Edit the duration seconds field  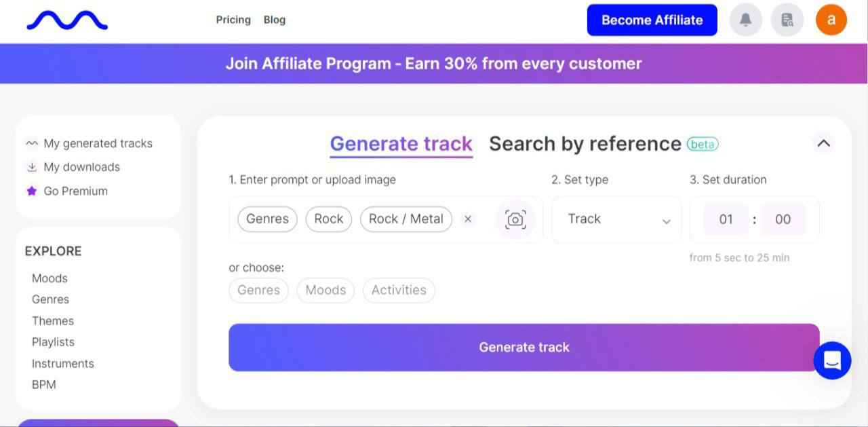click(783, 219)
